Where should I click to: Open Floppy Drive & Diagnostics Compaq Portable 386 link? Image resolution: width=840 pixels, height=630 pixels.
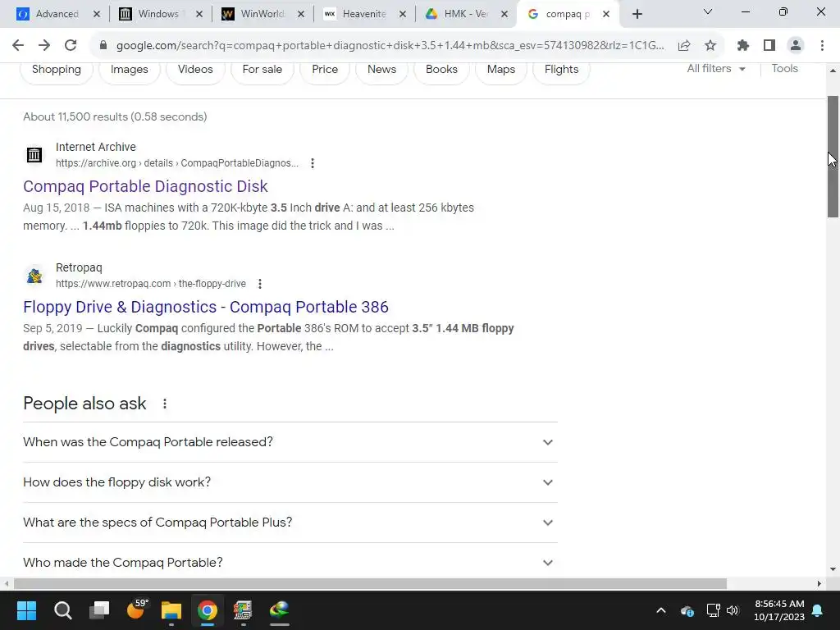[206, 307]
